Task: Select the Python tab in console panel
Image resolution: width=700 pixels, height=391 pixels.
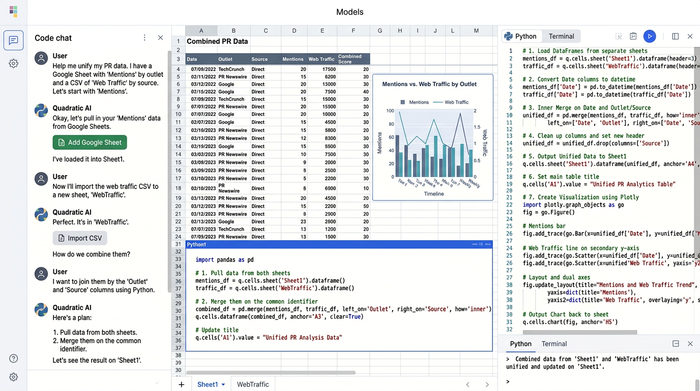Action: pos(521,344)
